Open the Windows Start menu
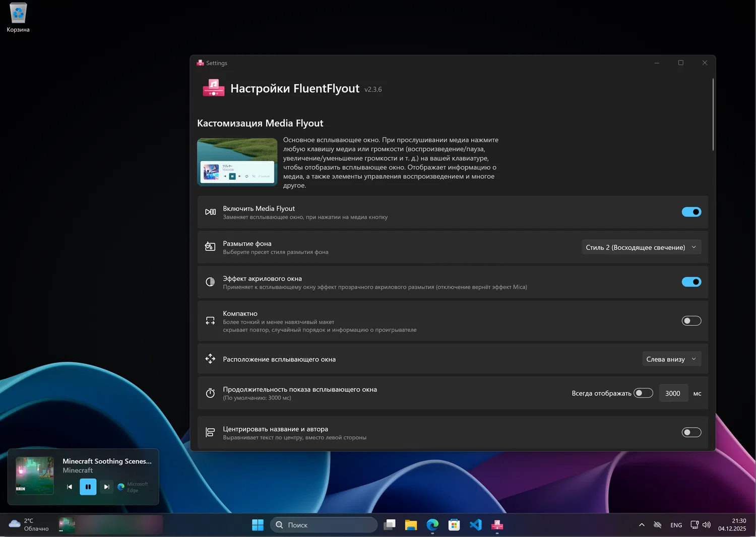 258,525
